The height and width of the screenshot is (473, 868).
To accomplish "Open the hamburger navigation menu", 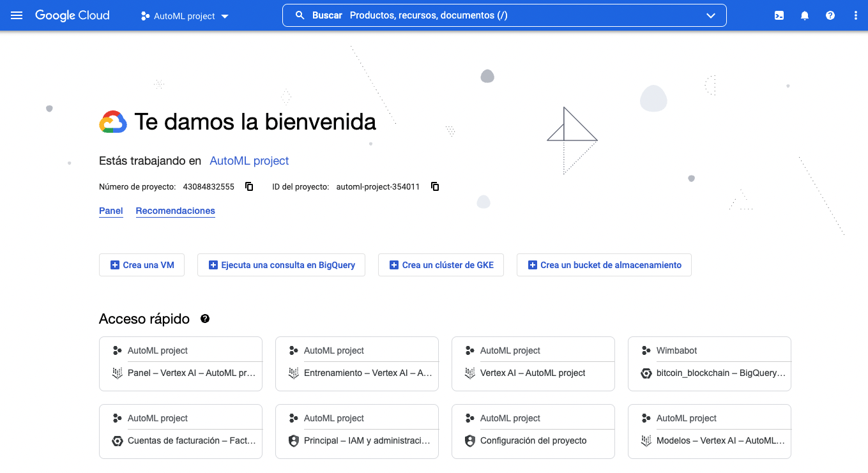I will point(17,15).
